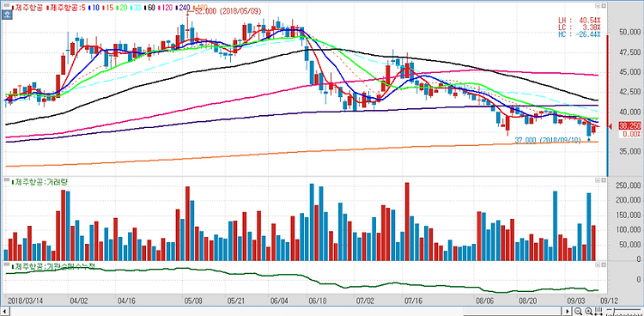The image size is (644, 316).
Task: Click the 07/02 date axis label
Action: [365, 300]
